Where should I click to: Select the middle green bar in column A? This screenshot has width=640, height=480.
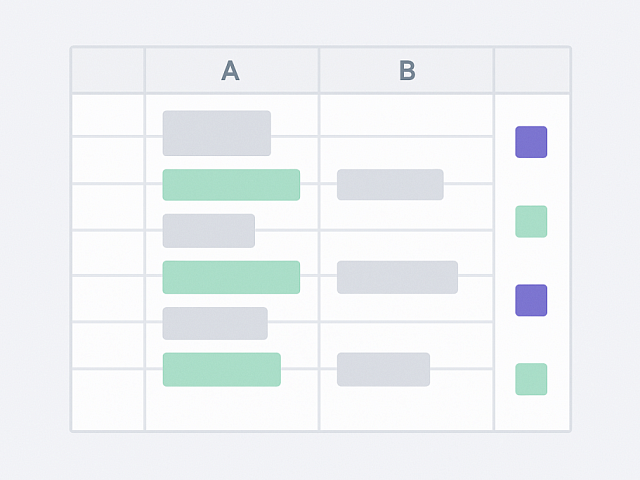[x=231, y=277]
